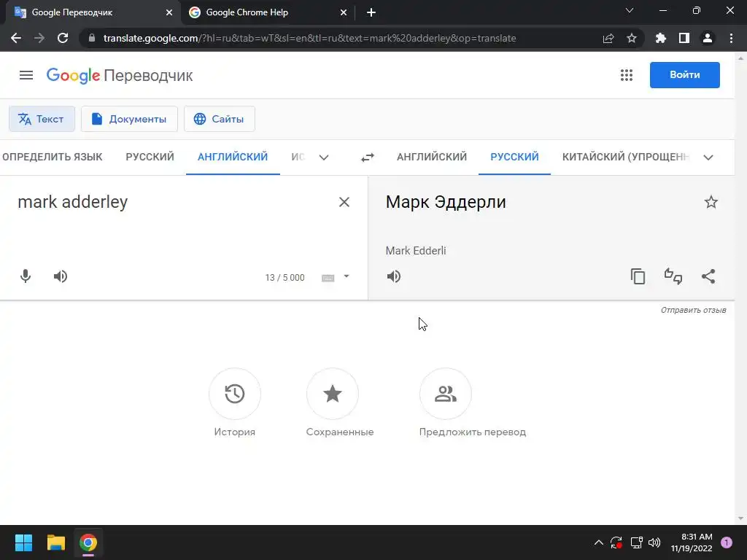Click the Mark Edderli transliteration text

(416, 251)
